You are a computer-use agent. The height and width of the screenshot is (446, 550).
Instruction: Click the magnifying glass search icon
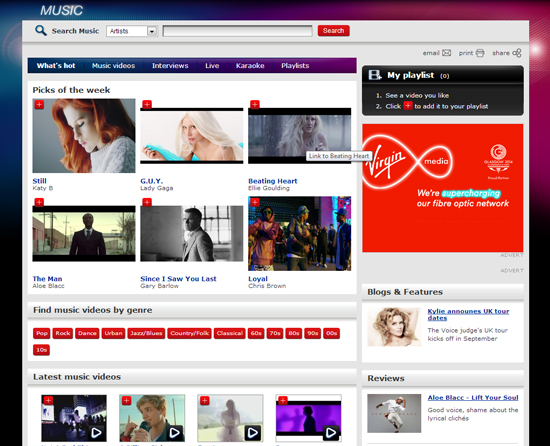click(41, 31)
